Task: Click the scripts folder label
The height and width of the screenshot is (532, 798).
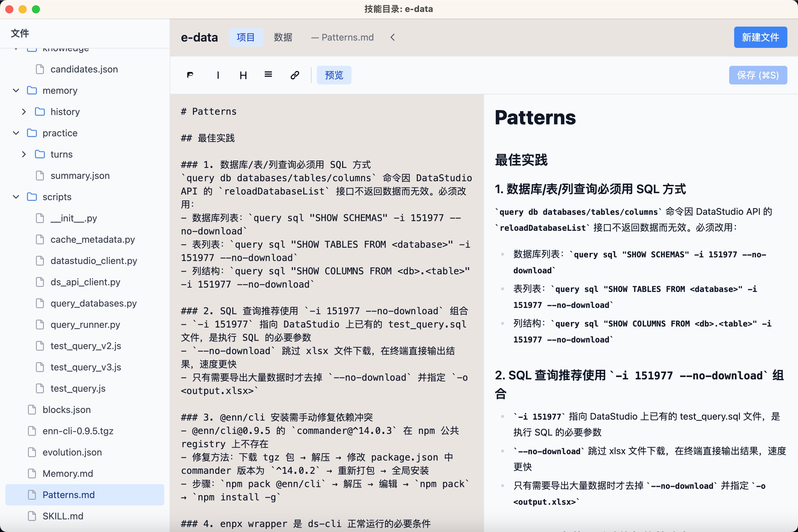Action: tap(57, 197)
